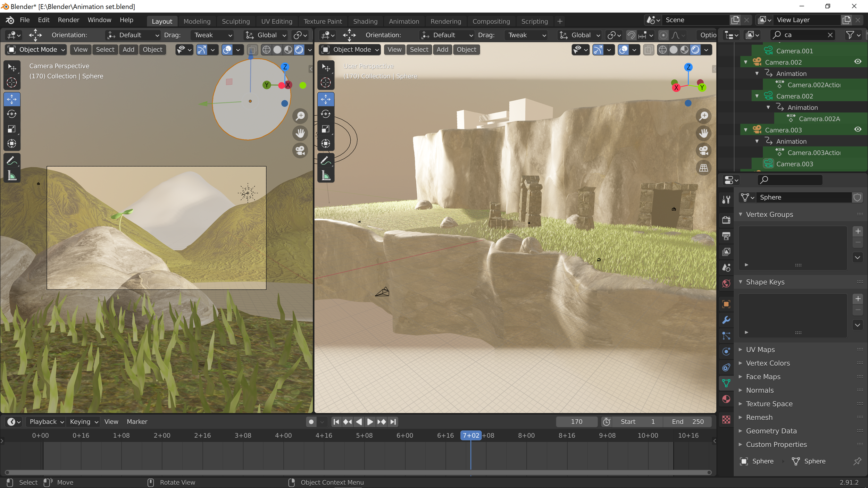The width and height of the screenshot is (868, 488).
Task: Expand the UV Maps panel
Action: 760,350
